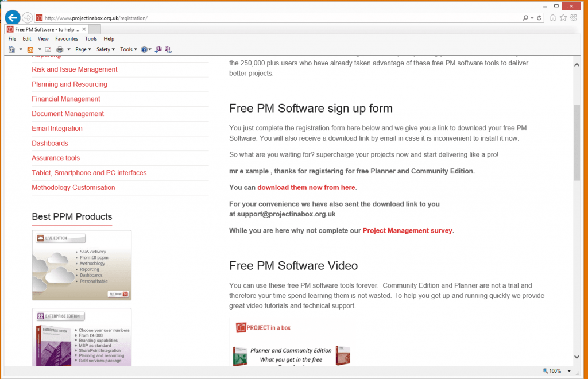The width and height of the screenshot is (588, 379).
Task: Open the Project Management survey link
Action: pyautogui.click(x=407, y=230)
